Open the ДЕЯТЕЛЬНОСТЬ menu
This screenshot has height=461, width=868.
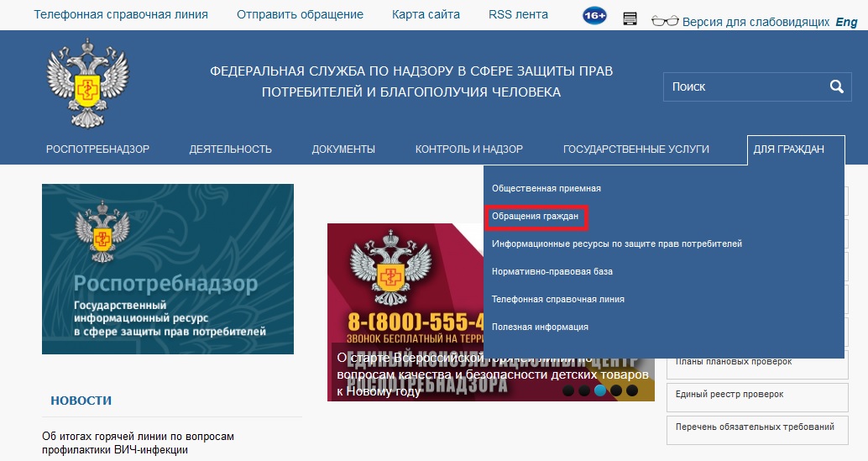(x=230, y=149)
